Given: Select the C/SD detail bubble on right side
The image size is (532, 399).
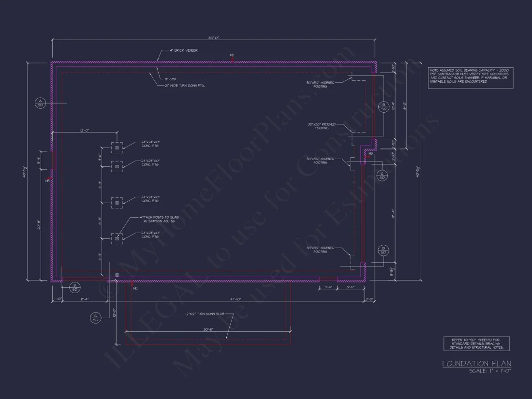Looking at the screenshot, I should 383,175.
